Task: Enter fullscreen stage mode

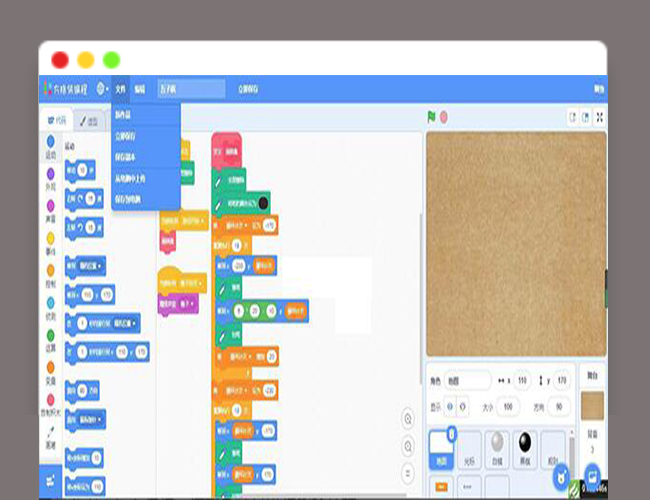Action: point(599,117)
